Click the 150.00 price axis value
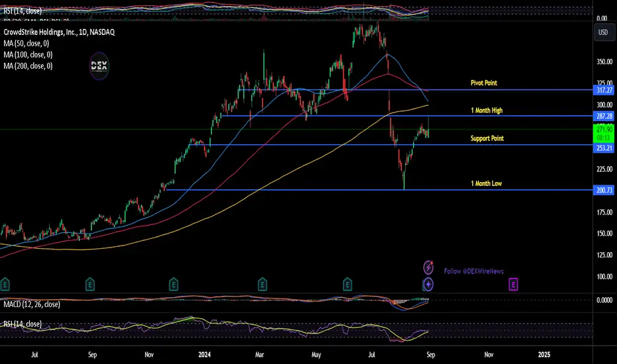The image size is (617, 364). pyautogui.click(x=604, y=234)
